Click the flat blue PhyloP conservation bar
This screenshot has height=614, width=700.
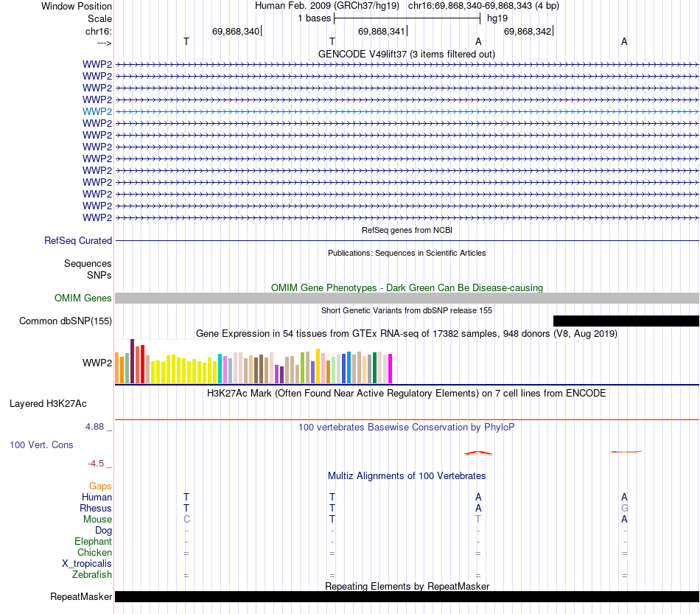[626, 452]
